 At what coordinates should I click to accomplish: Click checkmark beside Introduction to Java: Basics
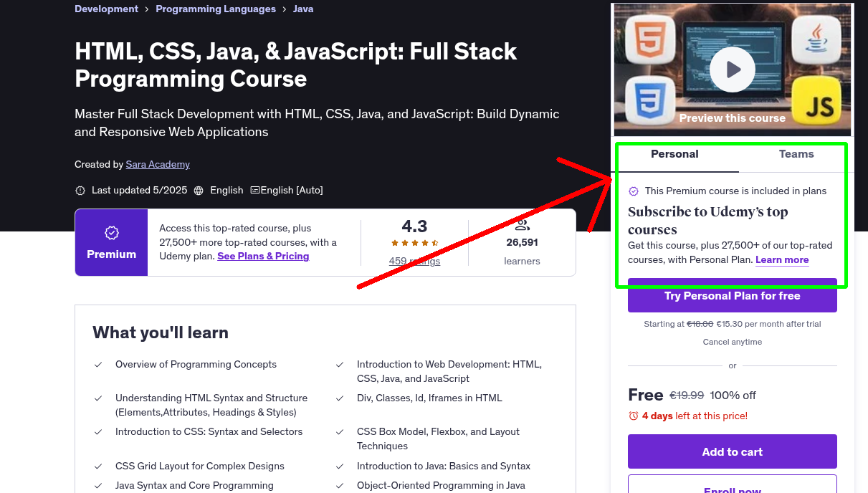coord(340,466)
